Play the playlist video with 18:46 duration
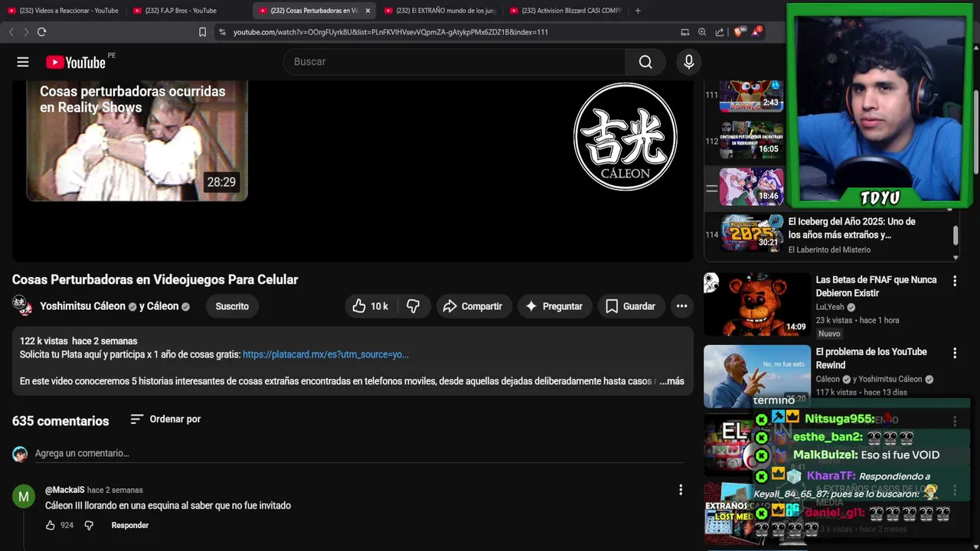980x551 pixels. pos(751,187)
